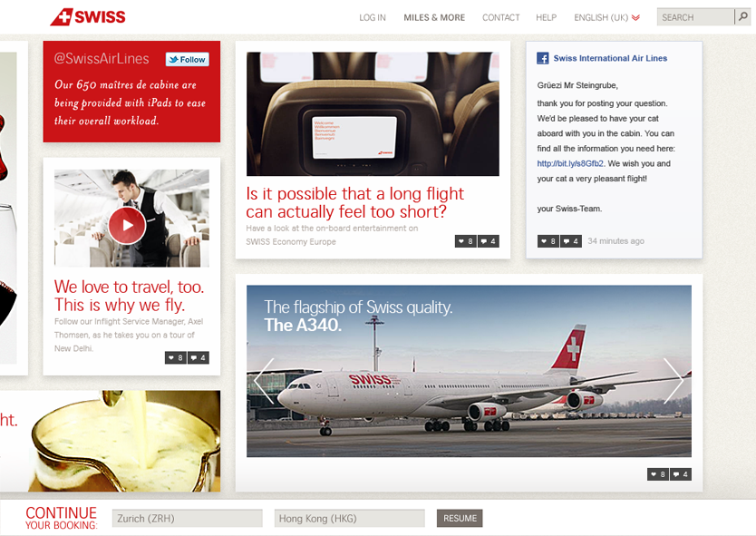The height and width of the screenshot is (536, 756).
Task: Click the Zurich (ZRH) origin field
Action: tap(188, 518)
